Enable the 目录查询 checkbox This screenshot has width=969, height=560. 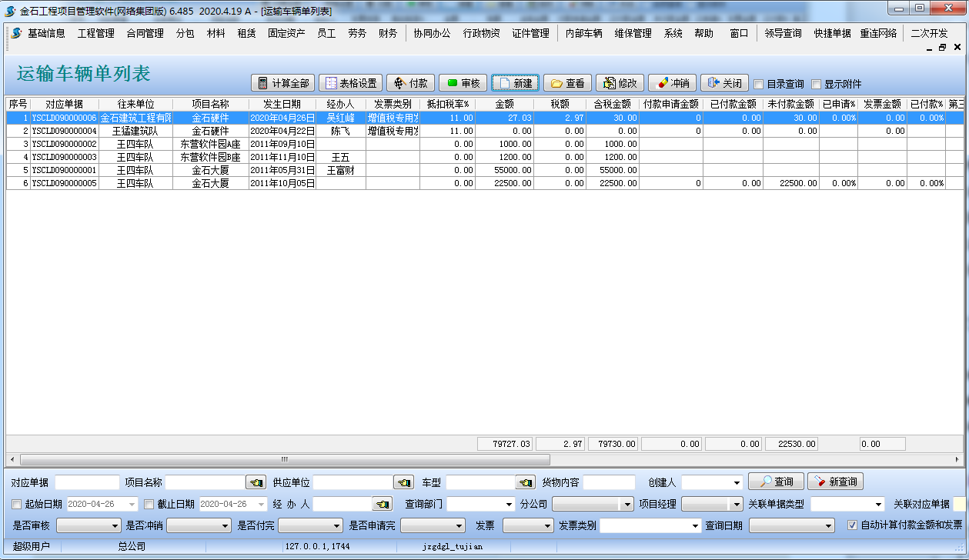tap(759, 84)
